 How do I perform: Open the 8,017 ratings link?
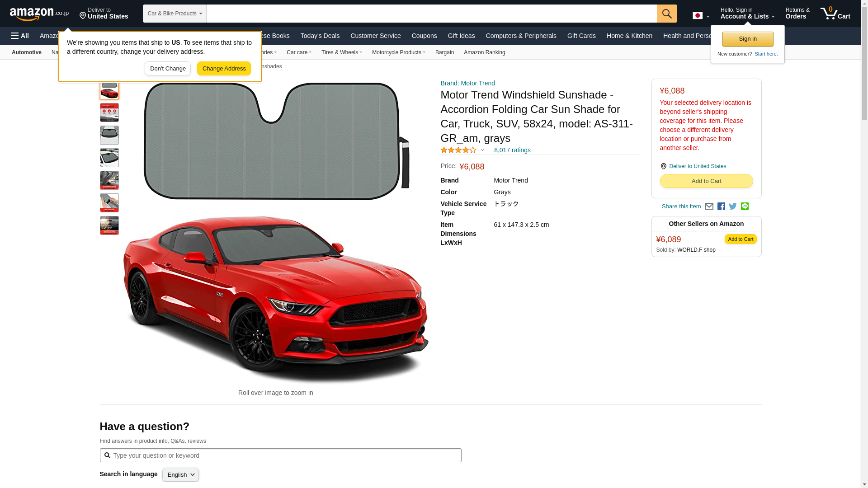click(x=512, y=150)
